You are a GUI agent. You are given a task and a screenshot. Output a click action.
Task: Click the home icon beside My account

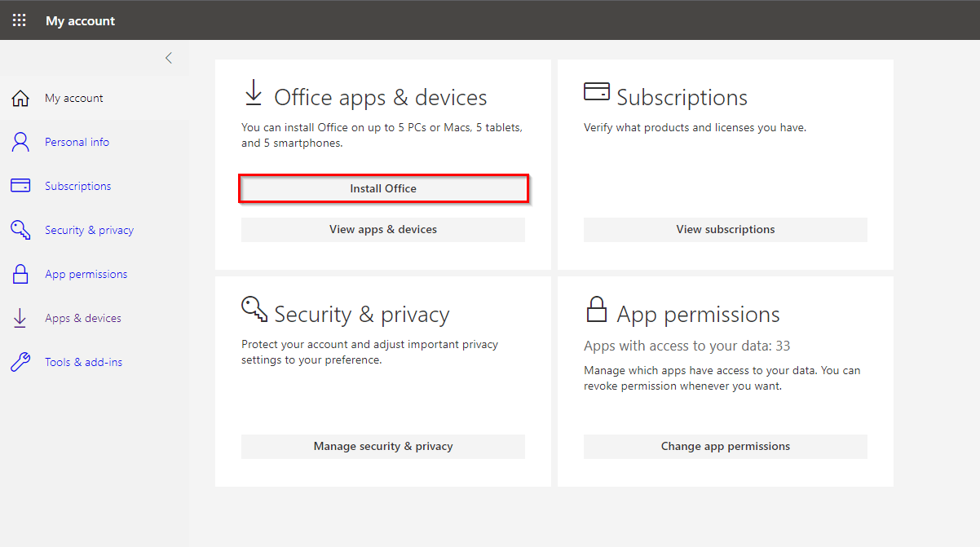(20, 97)
